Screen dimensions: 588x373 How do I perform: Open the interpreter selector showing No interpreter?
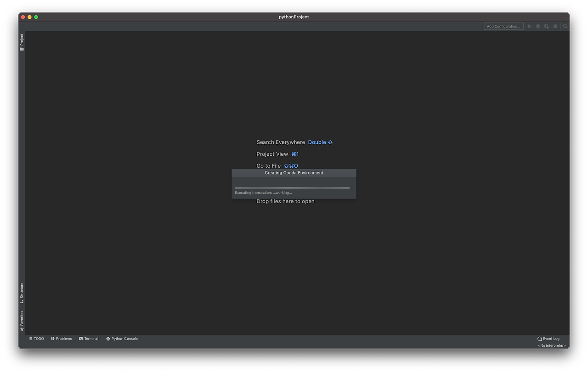(x=551, y=345)
